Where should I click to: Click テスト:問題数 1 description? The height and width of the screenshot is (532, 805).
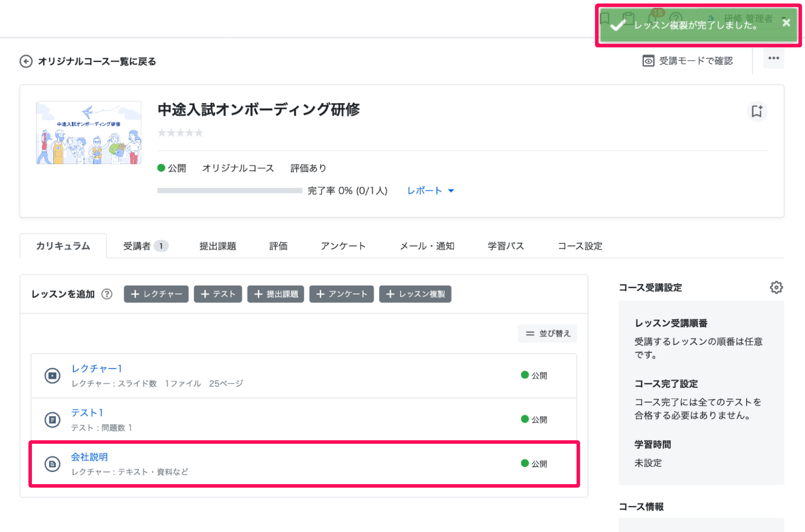click(x=102, y=428)
